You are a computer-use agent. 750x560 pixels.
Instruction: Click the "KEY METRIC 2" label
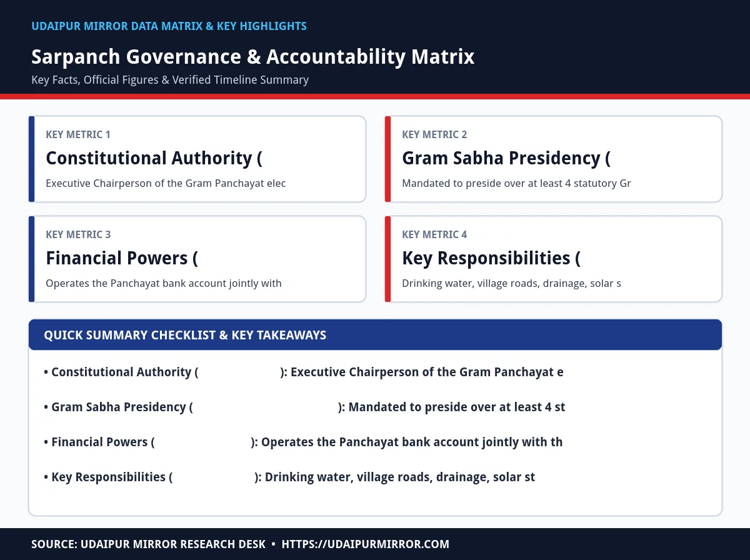(434, 134)
